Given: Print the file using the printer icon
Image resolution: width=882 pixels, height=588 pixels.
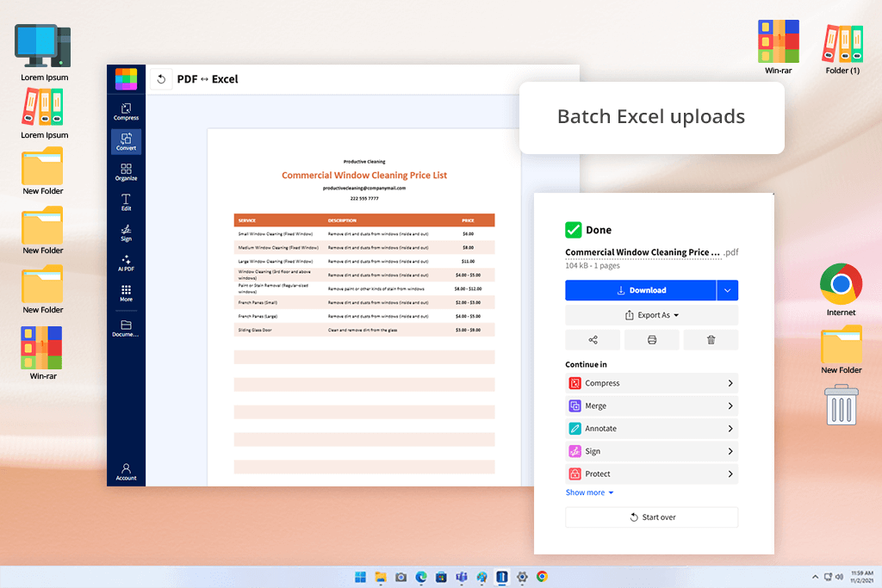Looking at the screenshot, I should pos(652,339).
